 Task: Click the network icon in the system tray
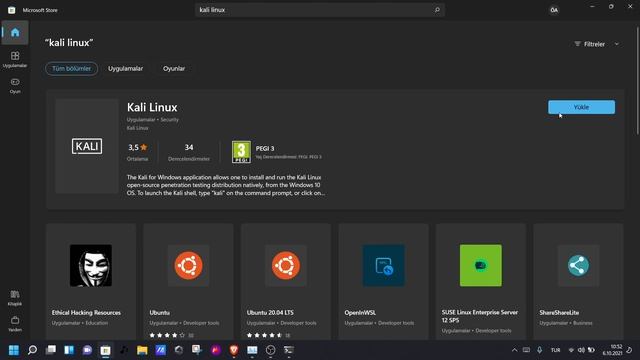click(x=571, y=350)
